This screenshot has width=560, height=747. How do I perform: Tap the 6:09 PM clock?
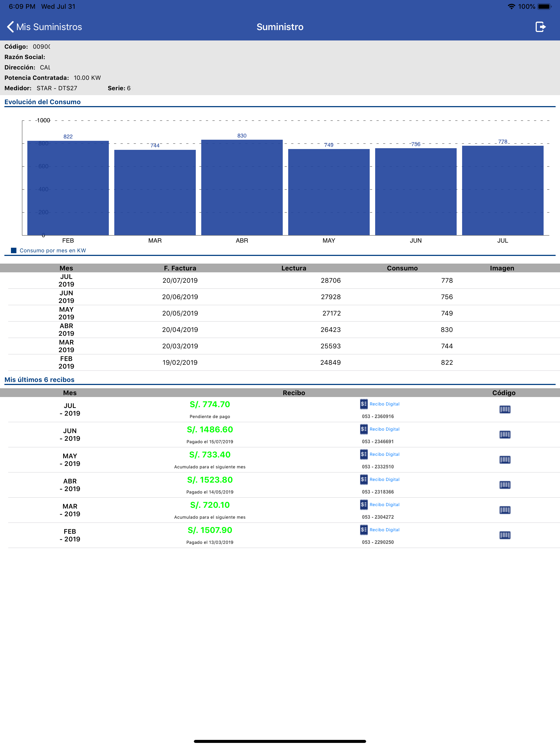coord(22,6)
